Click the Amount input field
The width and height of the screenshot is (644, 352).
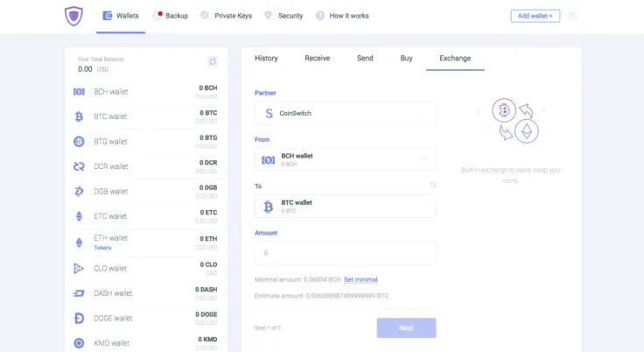pyautogui.click(x=346, y=252)
